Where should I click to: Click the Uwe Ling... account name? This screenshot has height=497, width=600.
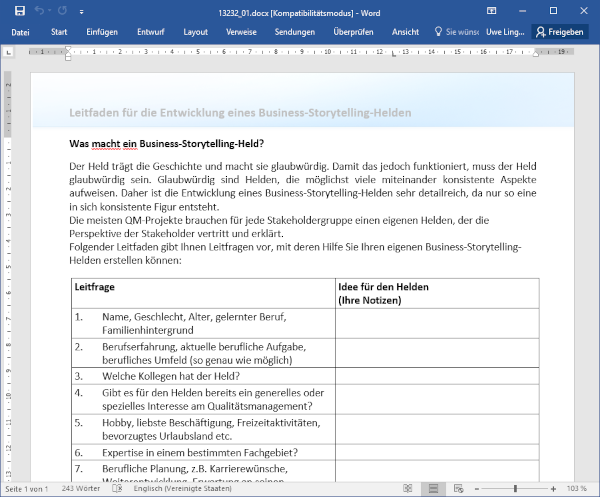[x=504, y=32]
